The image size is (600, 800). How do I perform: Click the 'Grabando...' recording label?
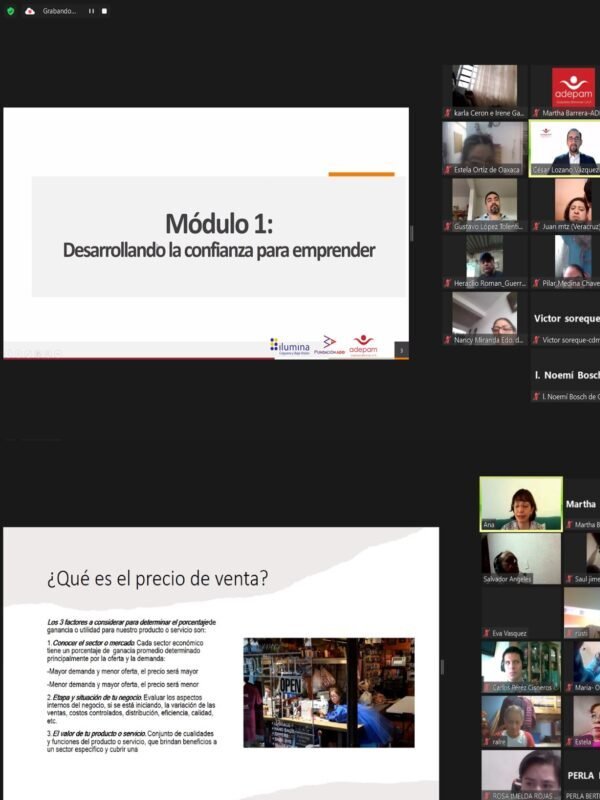tap(59, 11)
